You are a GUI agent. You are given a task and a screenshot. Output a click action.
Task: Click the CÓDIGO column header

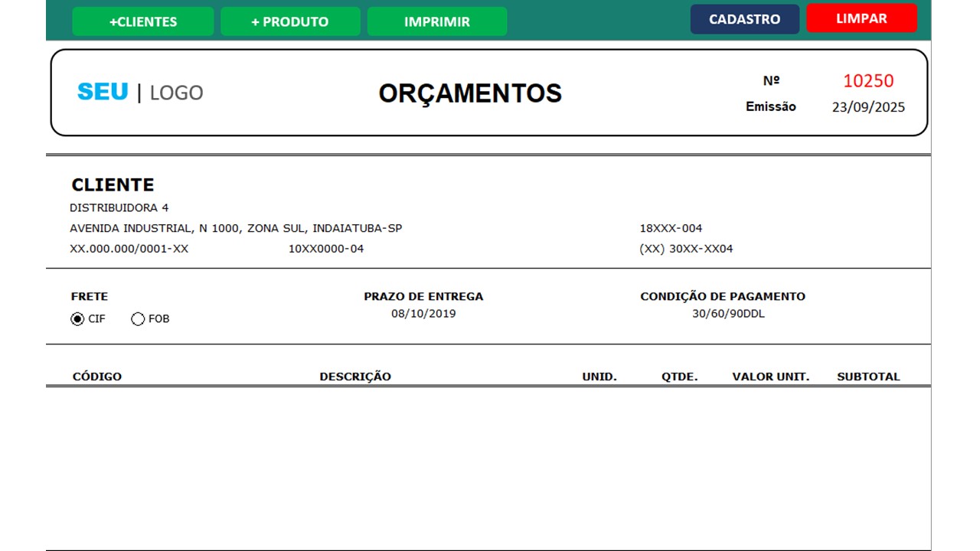point(97,377)
